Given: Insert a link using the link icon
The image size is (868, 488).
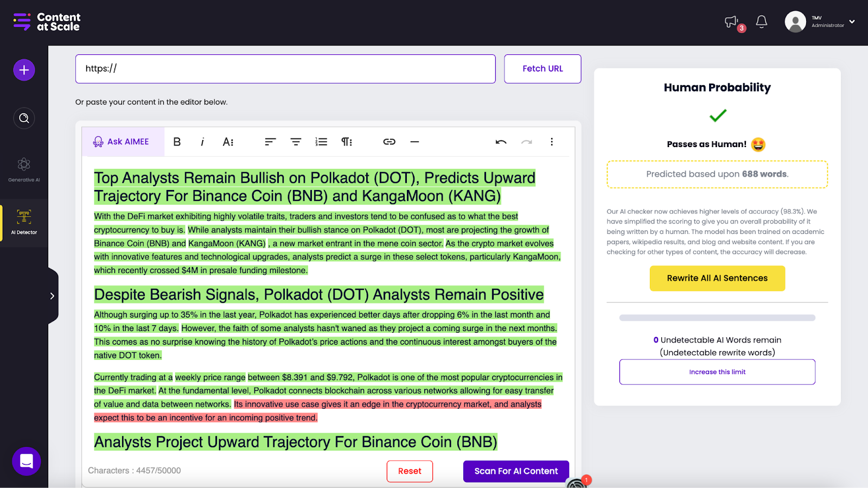Looking at the screenshot, I should 390,142.
